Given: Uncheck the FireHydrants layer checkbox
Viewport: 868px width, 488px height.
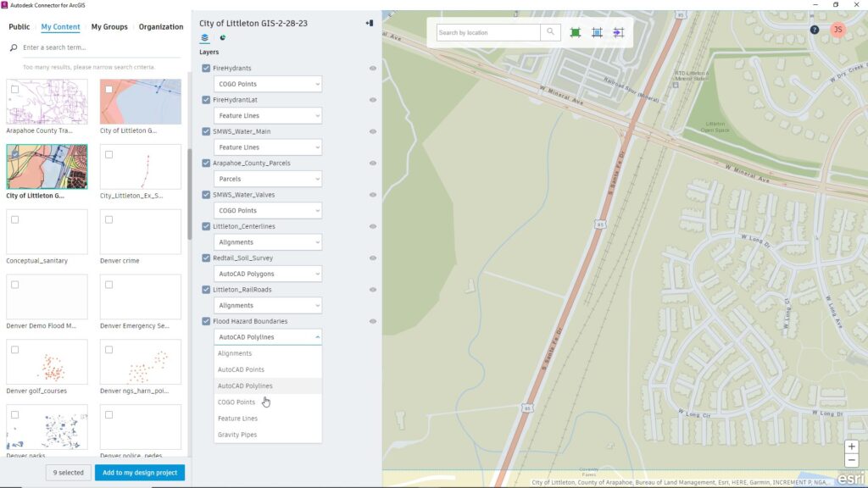Looking at the screenshot, I should click(x=206, y=68).
